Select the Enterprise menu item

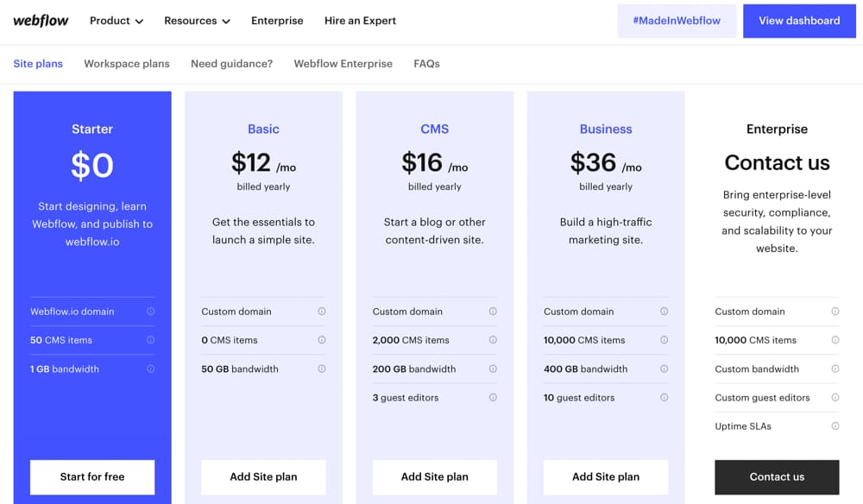277,20
